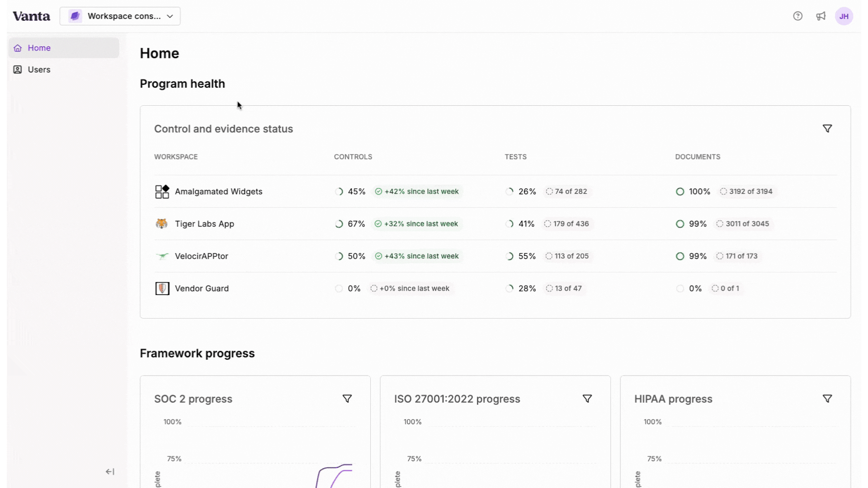868x488 pixels.
Task: Click the 100% documents progress ring
Action: [680, 192]
